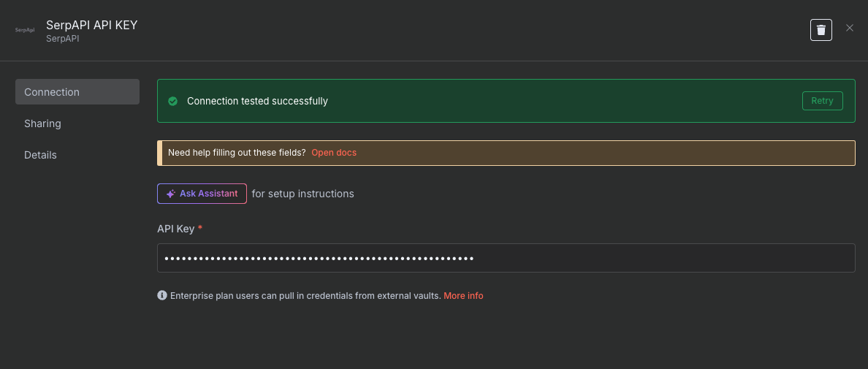Click the info icon beside Enterprise plan note
This screenshot has height=369, width=868.
(x=162, y=295)
